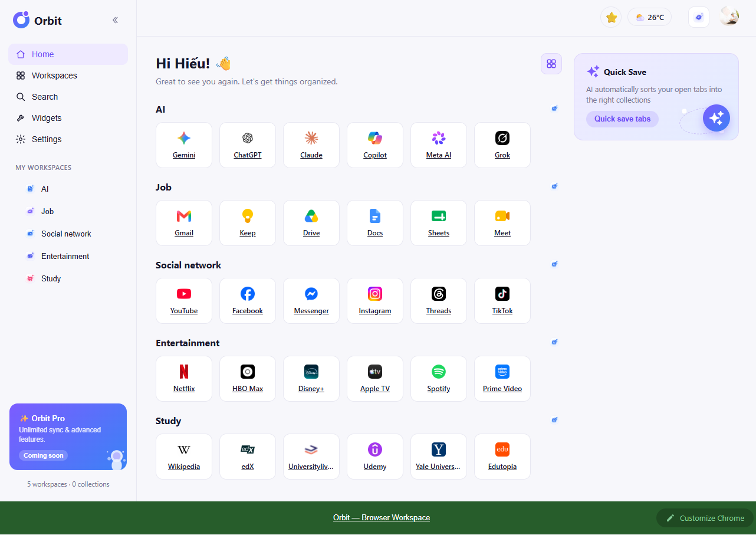The image size is (756, 535).
Task: Open the Drive shortcut
Action: (x=311, y=223)
